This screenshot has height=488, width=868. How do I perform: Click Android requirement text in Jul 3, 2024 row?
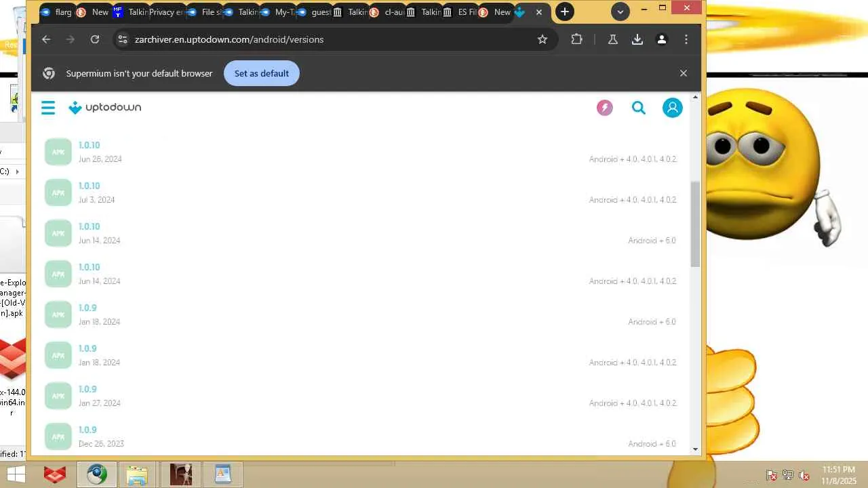(x=633, y=200)
